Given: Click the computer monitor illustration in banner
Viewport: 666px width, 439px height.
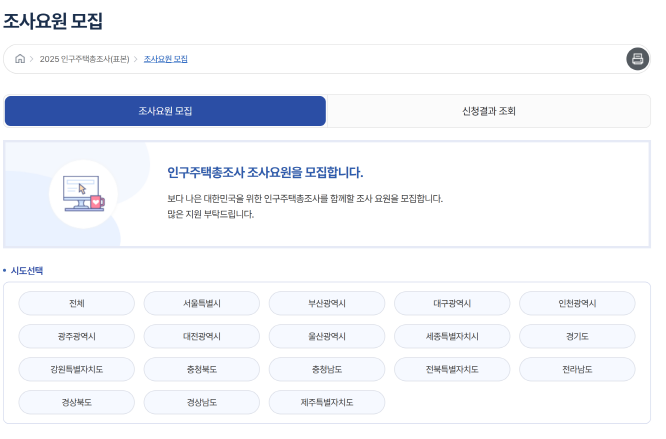Looking at the screenshot, I should (x=78, y=191).
